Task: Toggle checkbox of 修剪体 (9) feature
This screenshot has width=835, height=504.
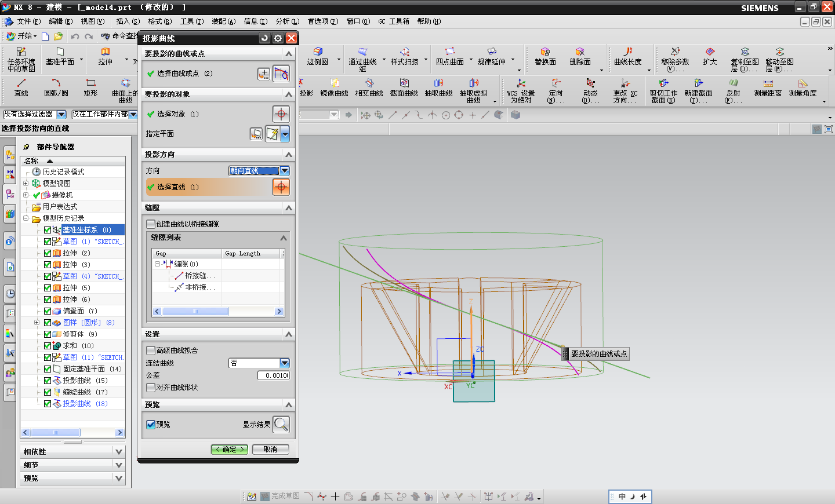Action: pyautogui.click(x=48, y=334)
